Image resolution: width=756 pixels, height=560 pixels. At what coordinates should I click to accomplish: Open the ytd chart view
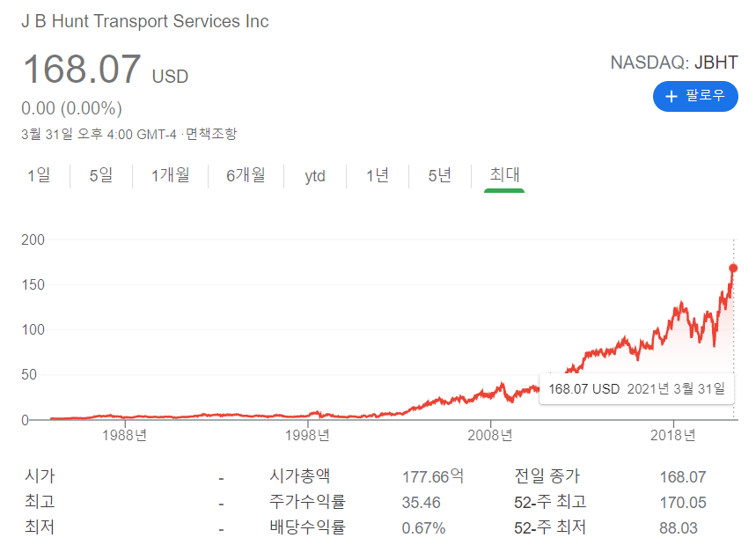point(313,175)
